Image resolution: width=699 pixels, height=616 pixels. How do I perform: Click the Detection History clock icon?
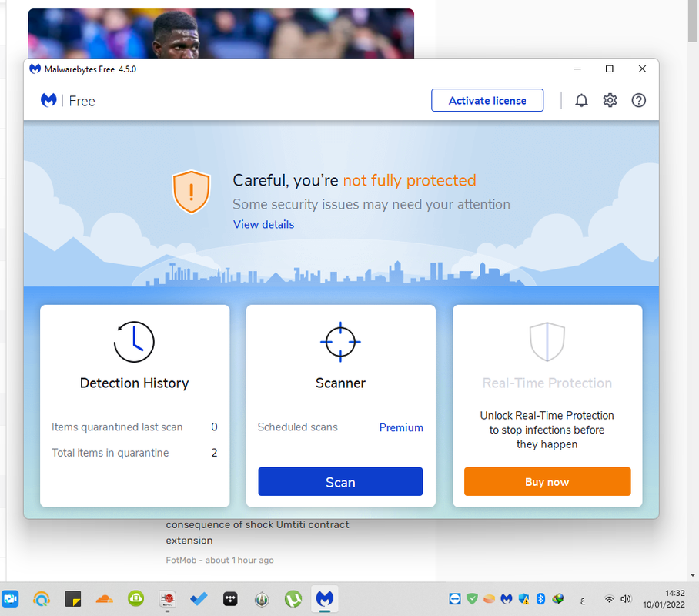(x=134, y=342)
